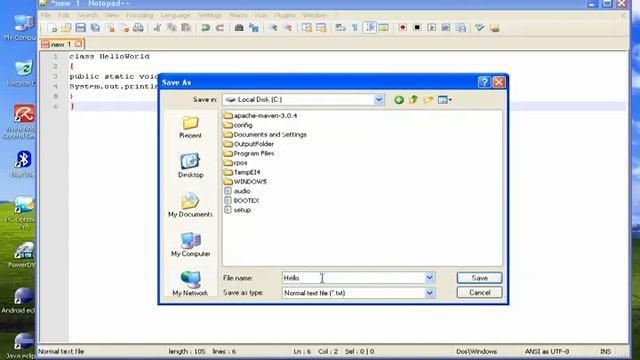Select My Documents in the places bar
Image resolution: width=640 pixels, height=360 pixels.
tap(190, 205)
